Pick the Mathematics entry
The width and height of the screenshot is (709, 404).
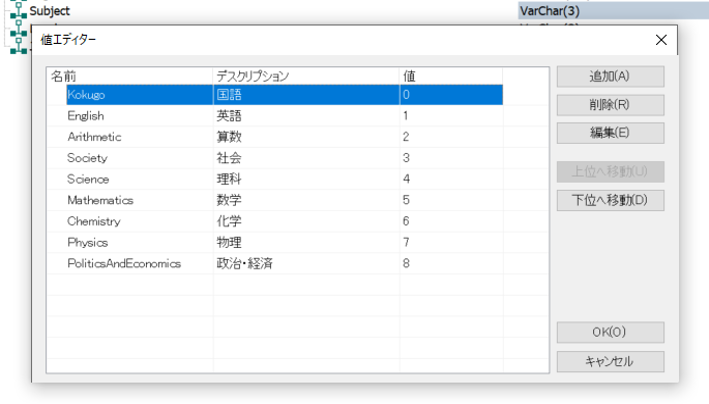coord(100,200)
